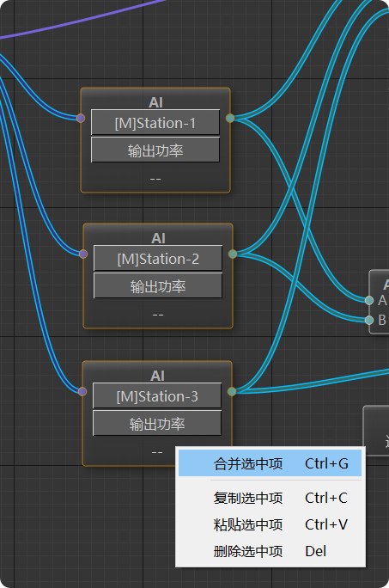389x588 pixels.
Task: Click input port of Station-3 node
Action: pos(82,391)
